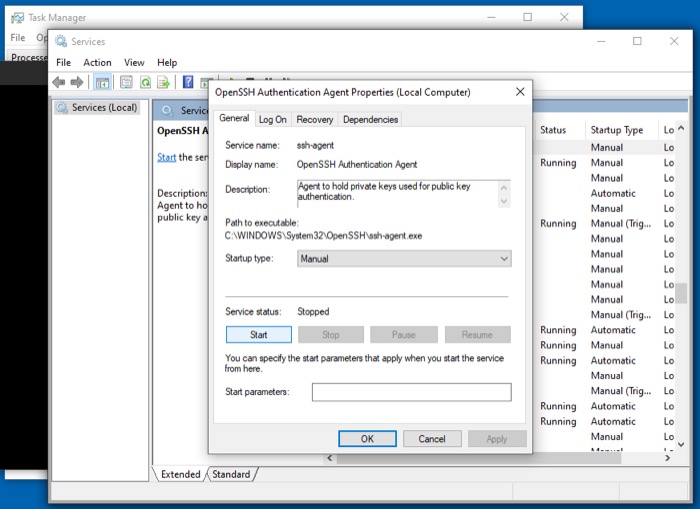
Task: Click the Services gear icon in the title bar
Action: (x=61, y=42)
